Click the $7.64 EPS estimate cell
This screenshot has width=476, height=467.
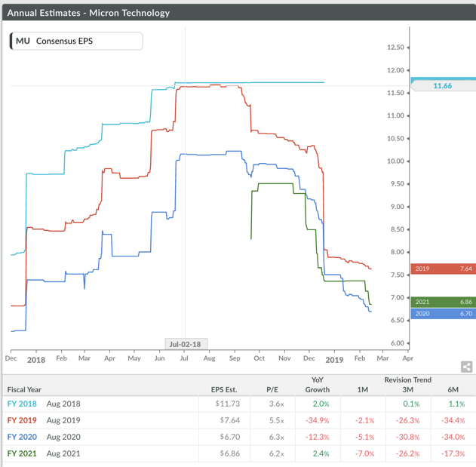click(x=230, y=420)
